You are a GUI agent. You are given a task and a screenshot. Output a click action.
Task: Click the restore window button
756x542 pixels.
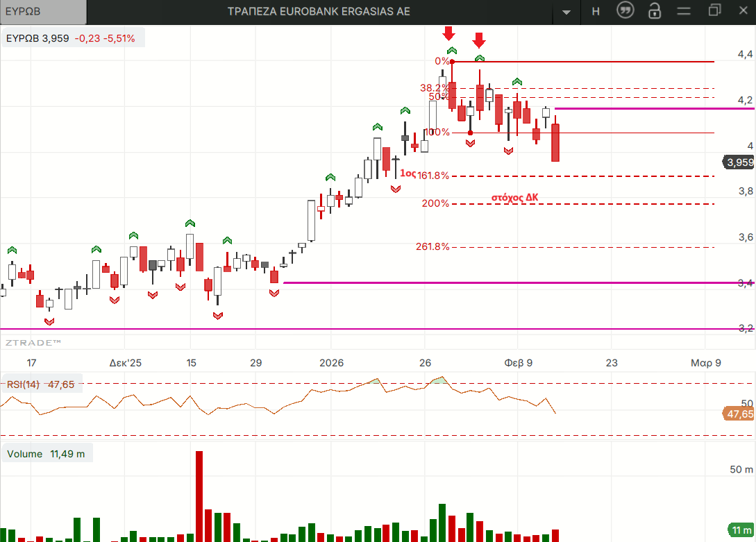pyautogui.click(x=715, y=11)
